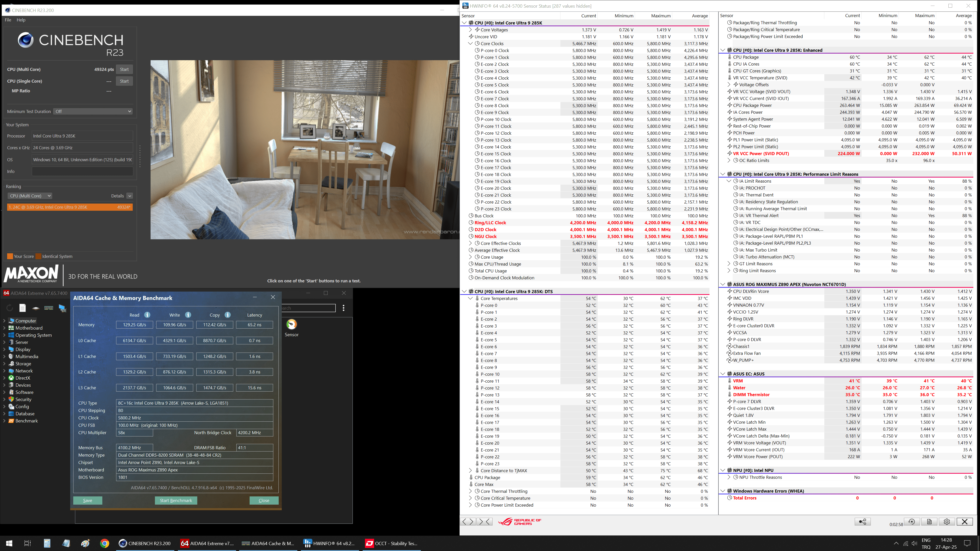Image resolution: width=980 pixels, height=551 pixels.
Task: Collapse the Core Clocks group in HWiNFO
Action: point(470,43)
